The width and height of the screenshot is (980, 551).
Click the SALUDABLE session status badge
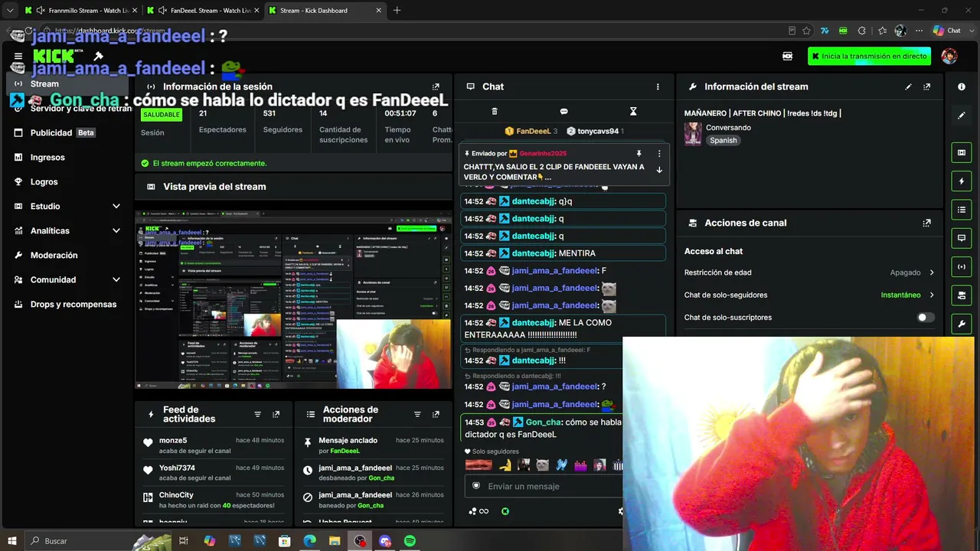[x=162, y=115]
